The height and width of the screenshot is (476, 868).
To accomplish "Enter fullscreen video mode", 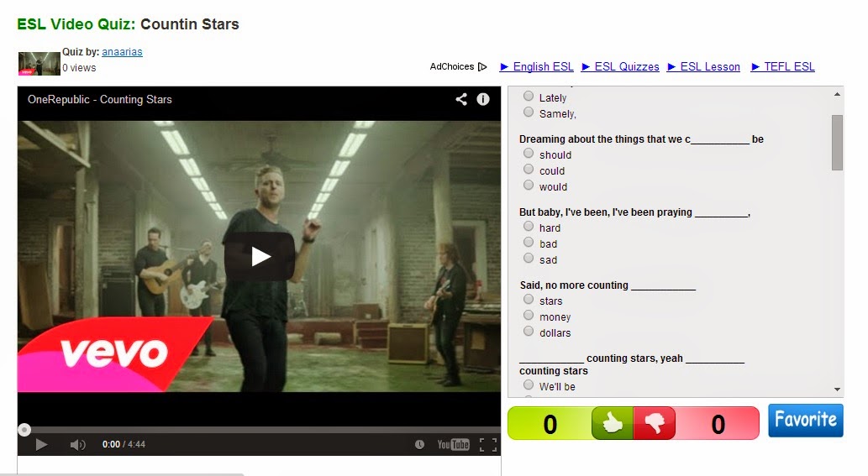I will coord(487,444).
